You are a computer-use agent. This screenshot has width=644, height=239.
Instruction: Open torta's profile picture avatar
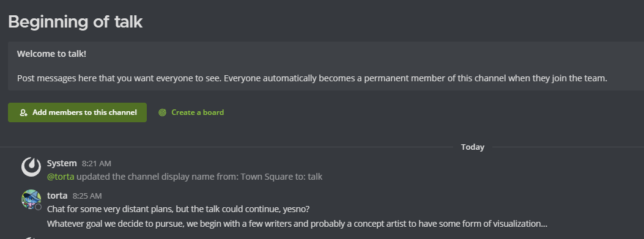point(31,199)
